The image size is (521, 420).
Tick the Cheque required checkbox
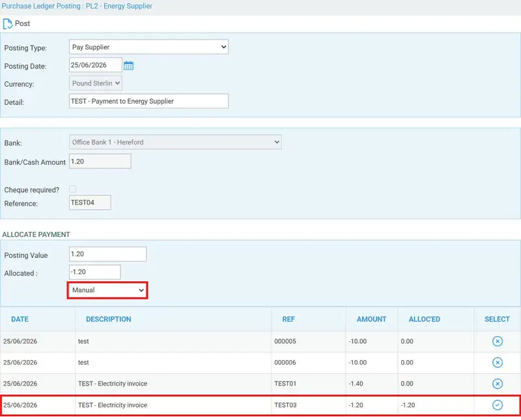[x=72, y=189]
